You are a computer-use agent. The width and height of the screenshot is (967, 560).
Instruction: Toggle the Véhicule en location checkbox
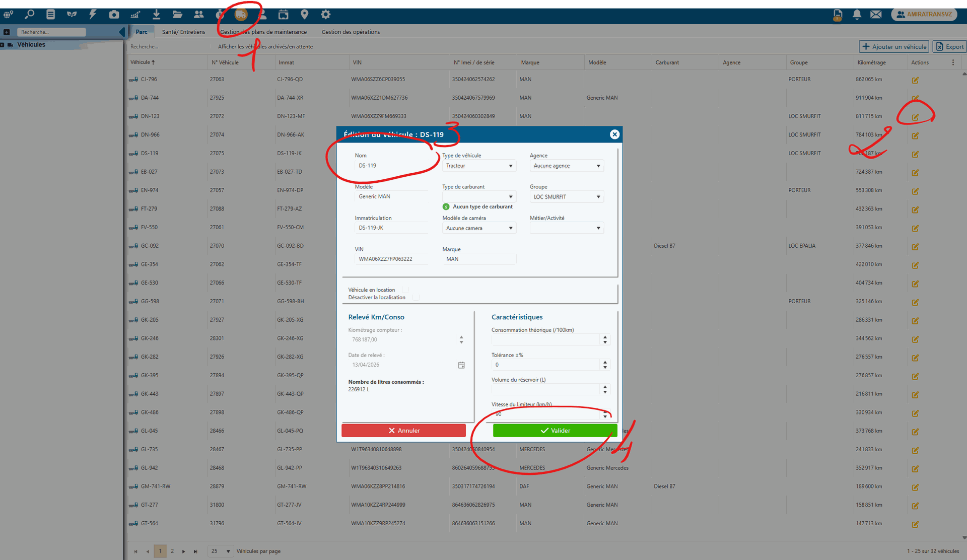pyautogui.click(x=405, y=290)
